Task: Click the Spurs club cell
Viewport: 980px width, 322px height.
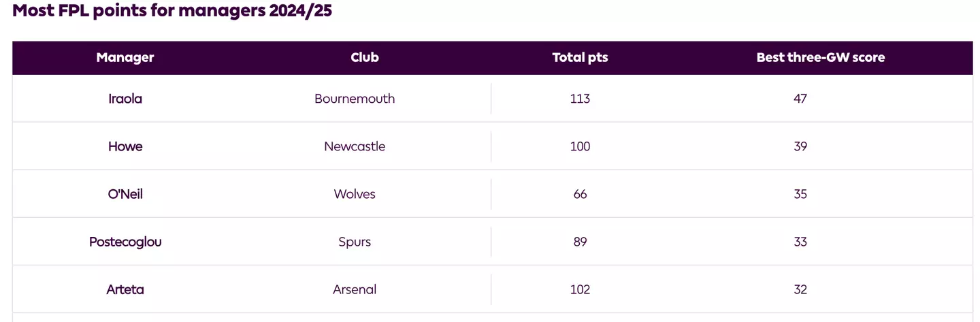Action: (x=355, y=242)
